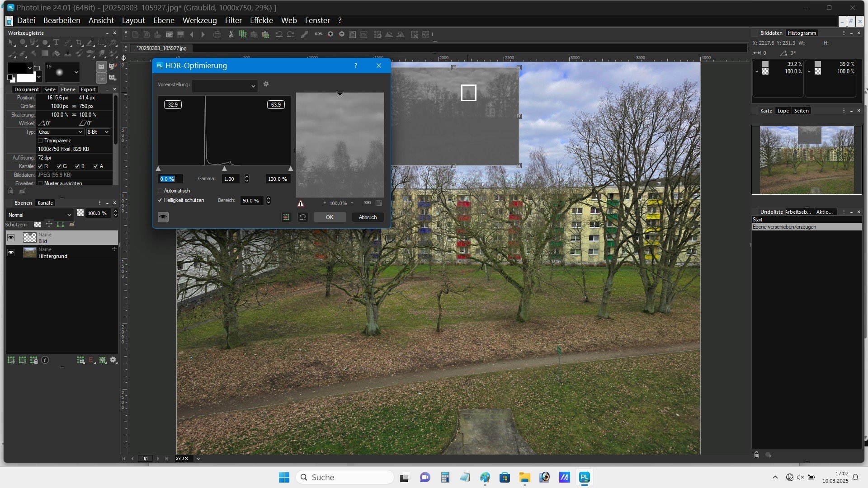Select the Crop tool
This screenshot has width=868, height=488.
point(79,42)
